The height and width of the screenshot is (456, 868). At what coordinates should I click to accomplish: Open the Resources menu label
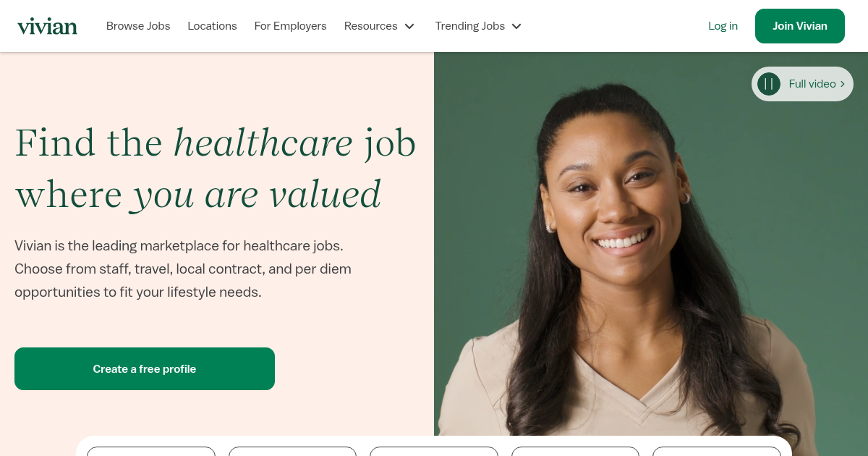[x=371, y=26]
